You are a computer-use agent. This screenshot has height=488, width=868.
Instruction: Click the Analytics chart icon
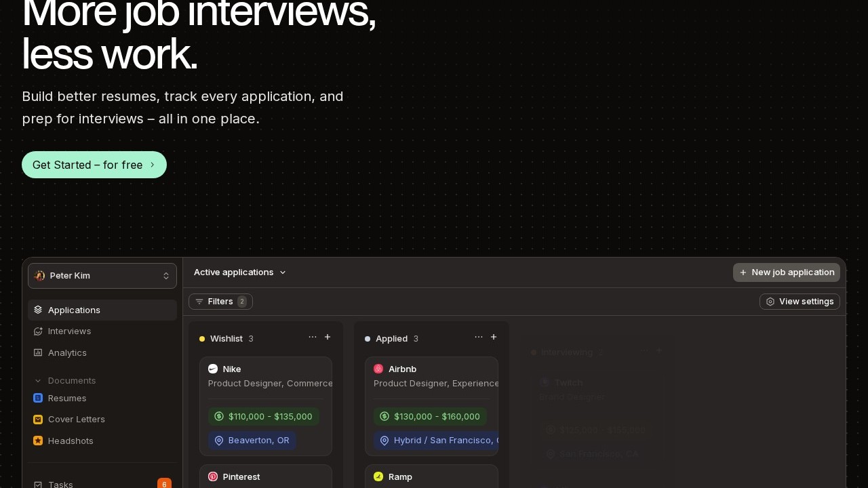(x=38, y=353)
